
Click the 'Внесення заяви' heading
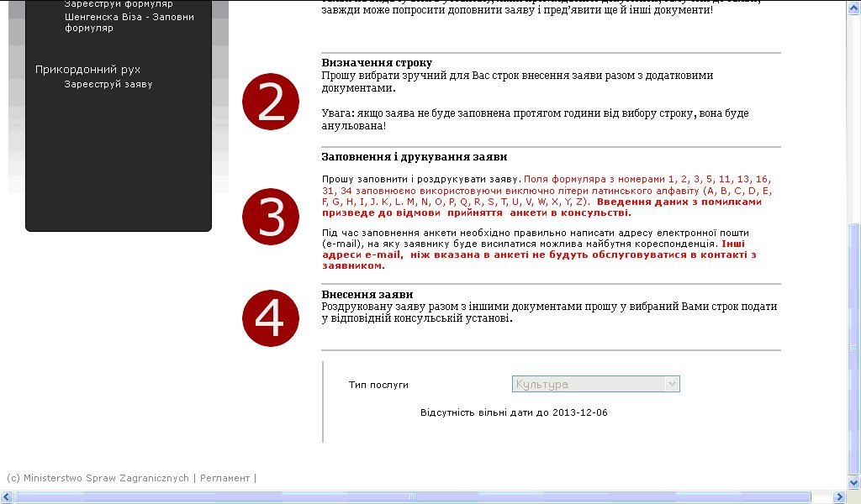pos(367,295)
